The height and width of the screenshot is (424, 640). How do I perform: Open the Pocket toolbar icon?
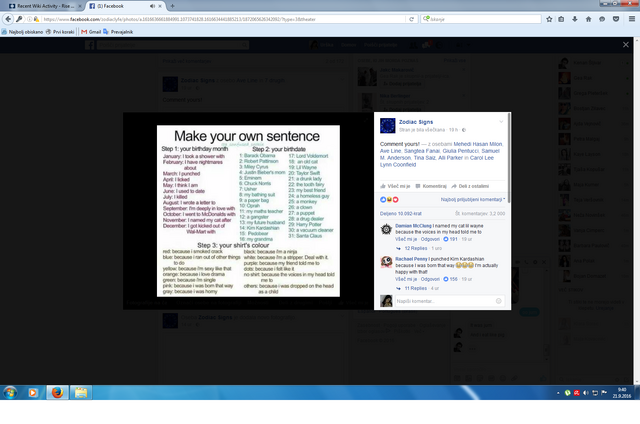[x=616, y=19]
